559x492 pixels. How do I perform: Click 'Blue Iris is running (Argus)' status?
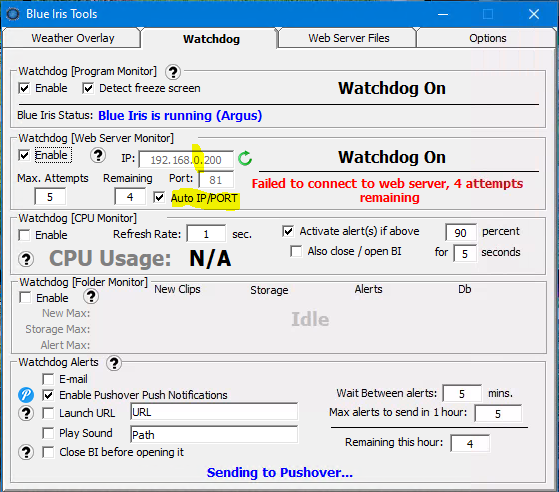(x=180, y=116)
